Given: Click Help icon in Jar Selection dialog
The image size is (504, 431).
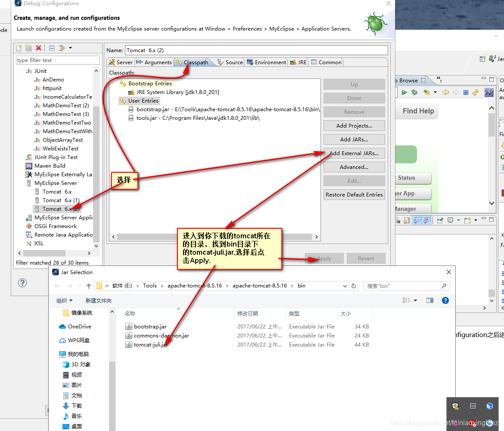Looking at the screenshot, I should (x=445, y=300).
